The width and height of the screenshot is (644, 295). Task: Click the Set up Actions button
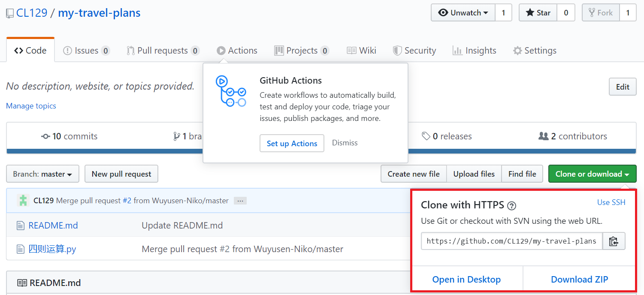coord(292,143)
